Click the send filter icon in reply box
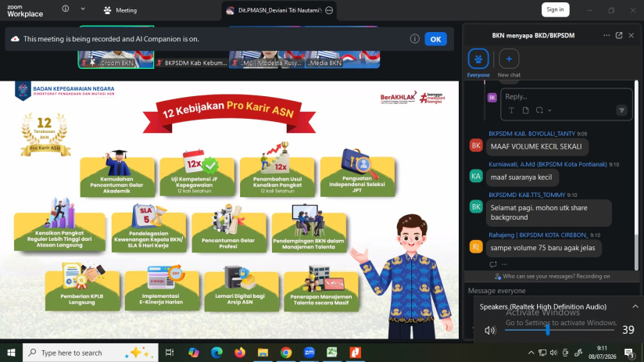The width and height of the screenshot is (644, 362). [621, 110]
